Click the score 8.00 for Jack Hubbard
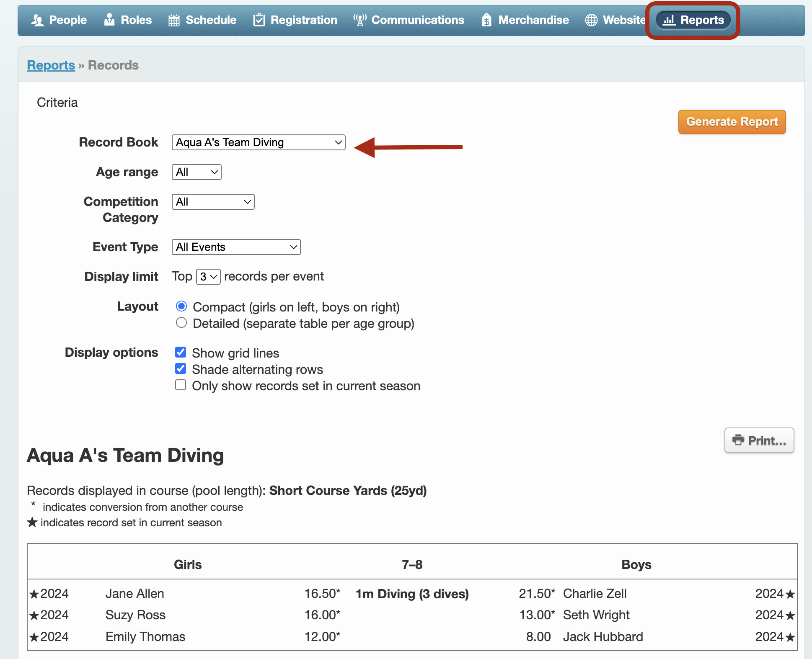The image size is (812, 659). [538, 637]
